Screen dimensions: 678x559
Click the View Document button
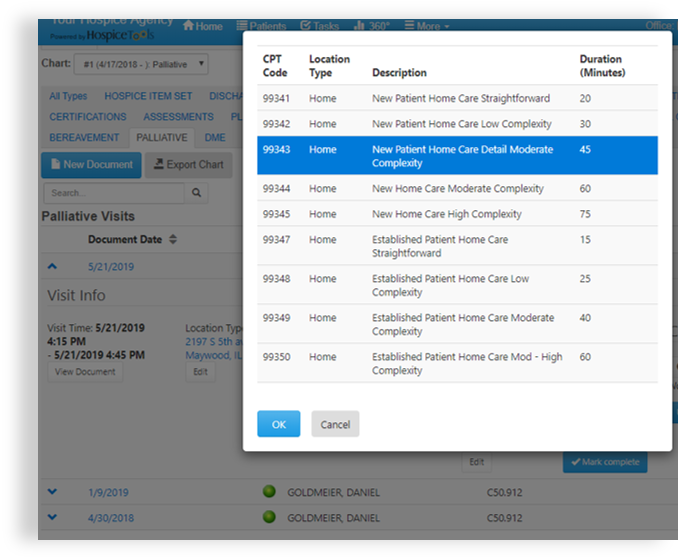85,371
